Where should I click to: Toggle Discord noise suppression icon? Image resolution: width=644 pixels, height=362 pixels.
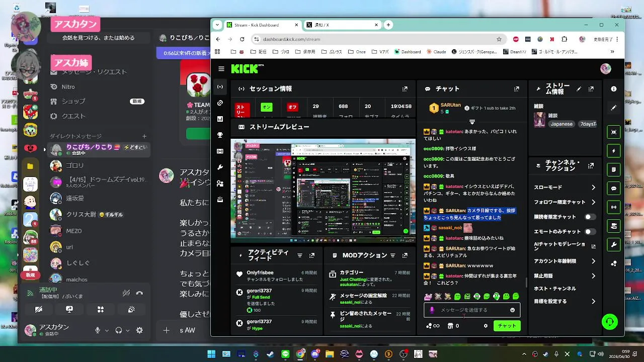click(x=126, y=293)
